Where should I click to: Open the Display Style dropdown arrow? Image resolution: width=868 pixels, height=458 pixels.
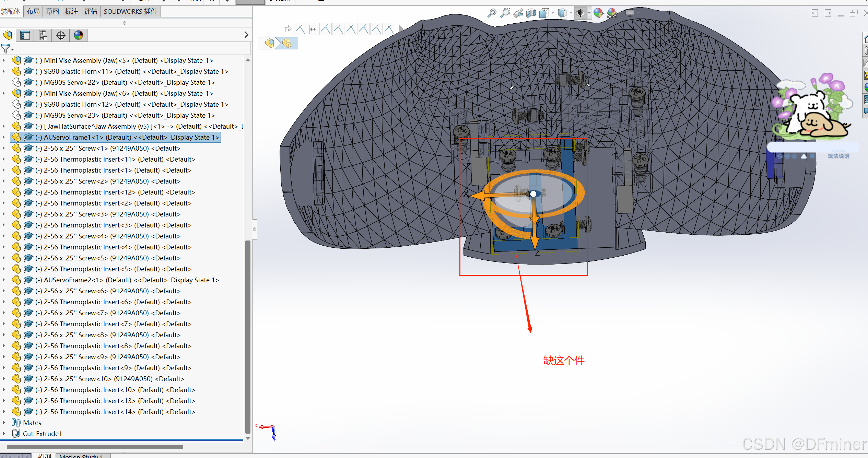571,13
